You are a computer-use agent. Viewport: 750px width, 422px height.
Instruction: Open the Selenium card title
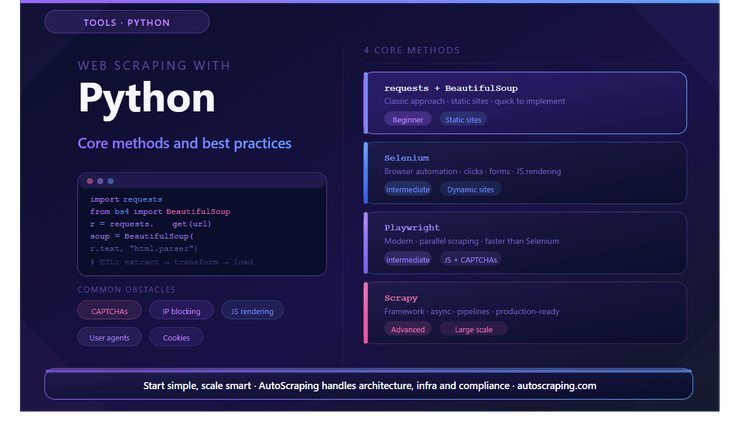coord(407,158)
